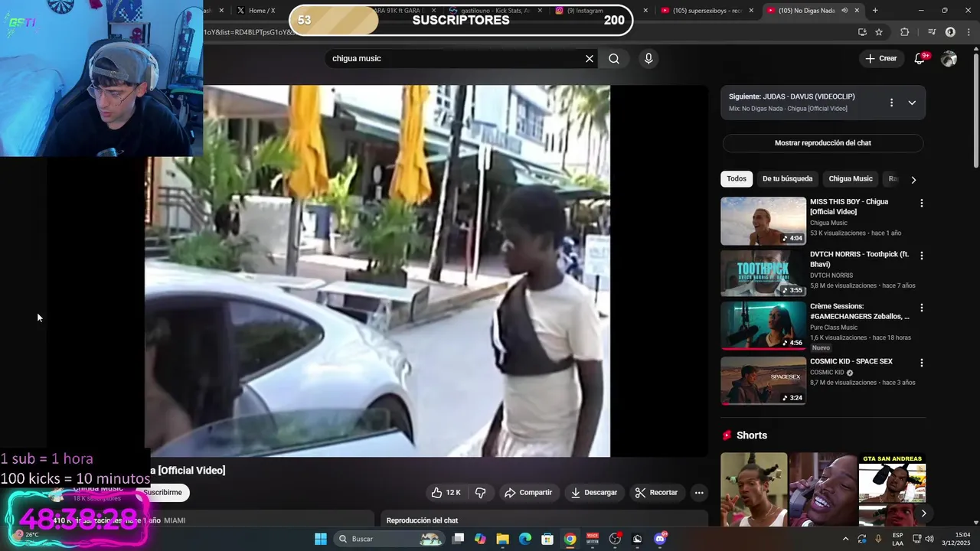Click the Windows taskbar 'Buscar' search box
Viewport: 980px width, 551px height.
tap(390, 539)
